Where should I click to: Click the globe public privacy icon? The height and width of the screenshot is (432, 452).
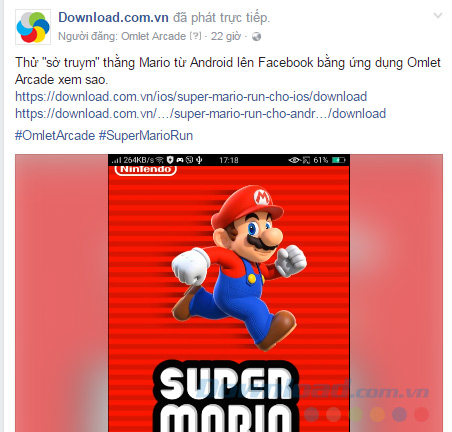(256, 36)
